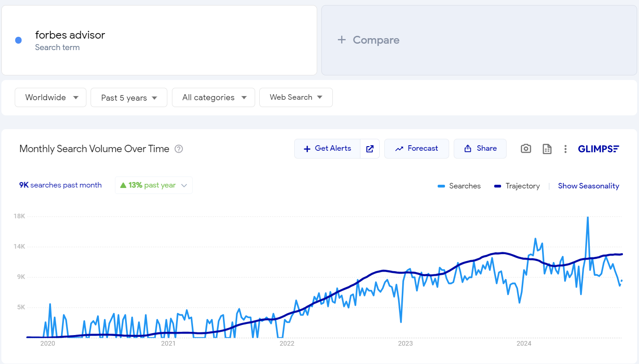Click the Share button
Viewport: 639px width, 364px height.
click(x=480, y=148)
